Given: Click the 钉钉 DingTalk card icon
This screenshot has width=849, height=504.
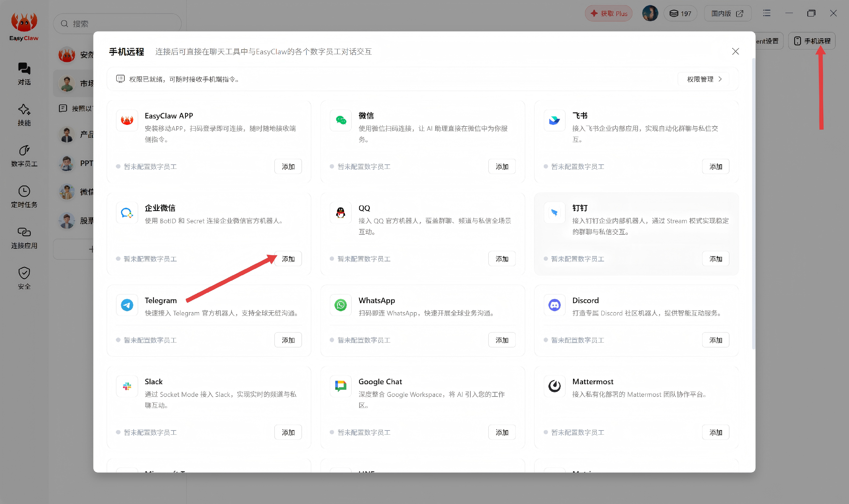Looking at the screenshot, I should 555,212.
